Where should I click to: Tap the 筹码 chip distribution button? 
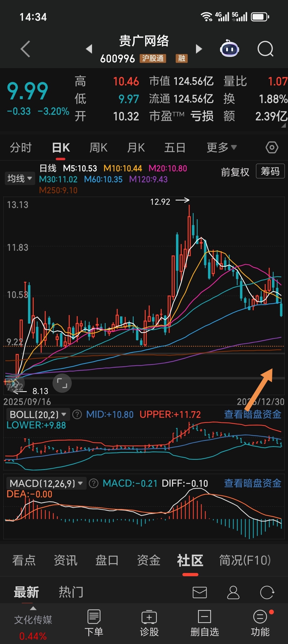click(x=270, y=171)
